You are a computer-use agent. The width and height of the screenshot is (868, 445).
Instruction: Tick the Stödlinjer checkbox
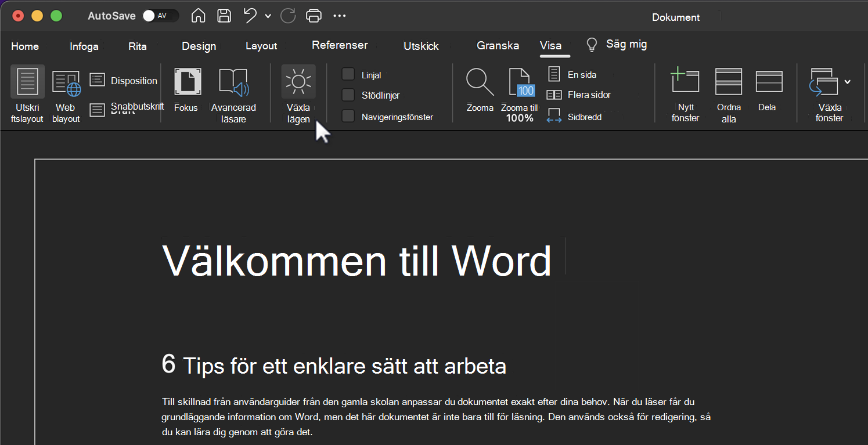tap(348, 95)
